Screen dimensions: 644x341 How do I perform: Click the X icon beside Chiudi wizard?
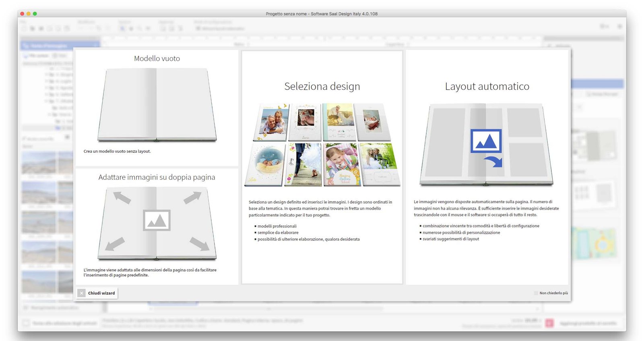click(82, 293)
